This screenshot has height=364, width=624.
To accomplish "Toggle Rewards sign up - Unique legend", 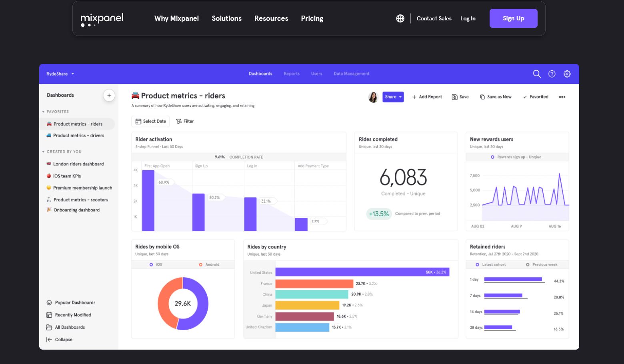I will 516,157.
